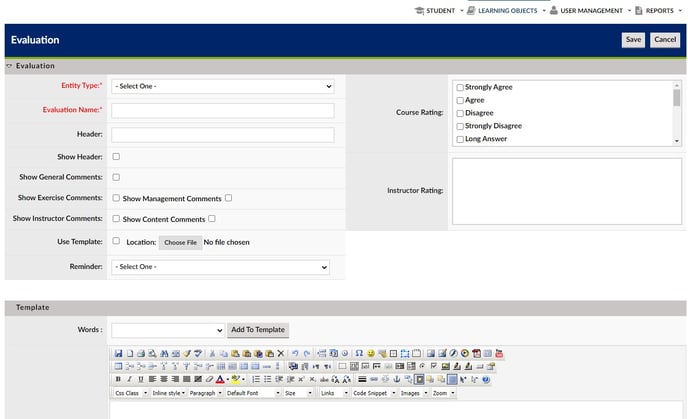Insert an anchor using the anchor icon
Viewport: 688px width, 419px height.
click(x=397, y=380)
